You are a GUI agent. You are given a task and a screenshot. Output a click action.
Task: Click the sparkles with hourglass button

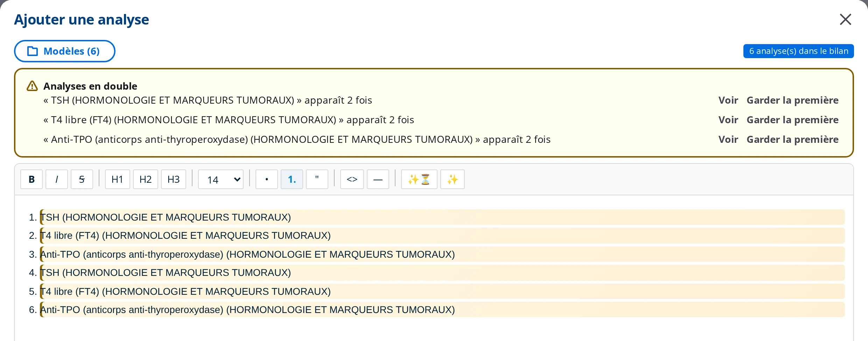pyautogui.click(x=419, y=179)
